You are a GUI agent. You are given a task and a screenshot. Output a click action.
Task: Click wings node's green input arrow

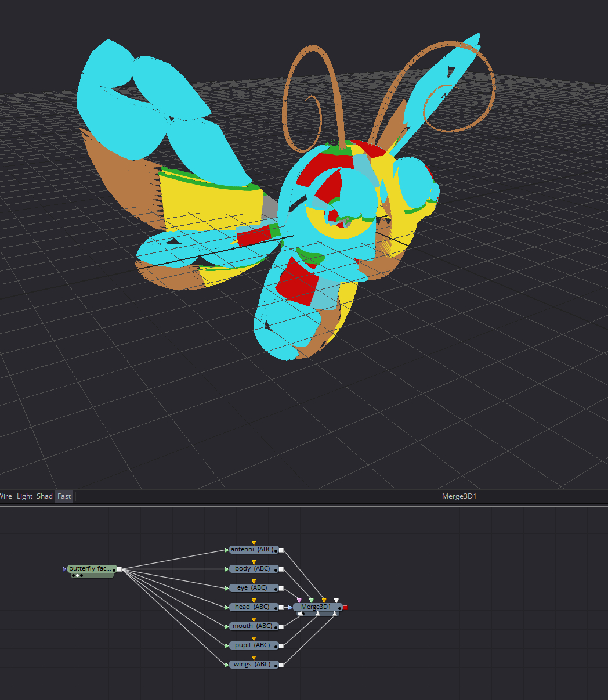tap(227, 665)
